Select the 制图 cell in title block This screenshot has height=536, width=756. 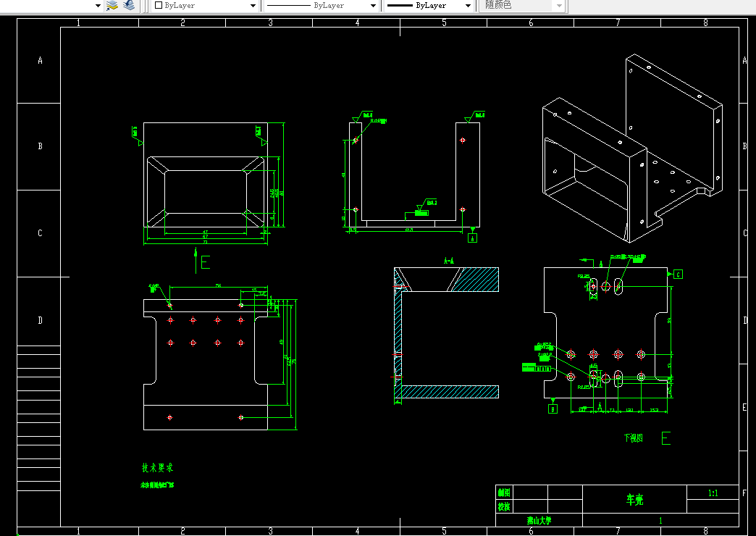coord(504,493)
